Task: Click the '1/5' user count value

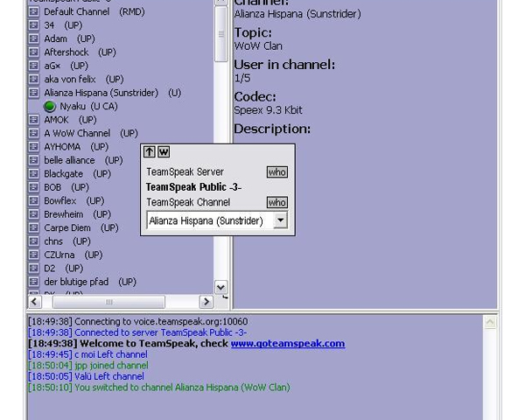Action: pos(242,79)
